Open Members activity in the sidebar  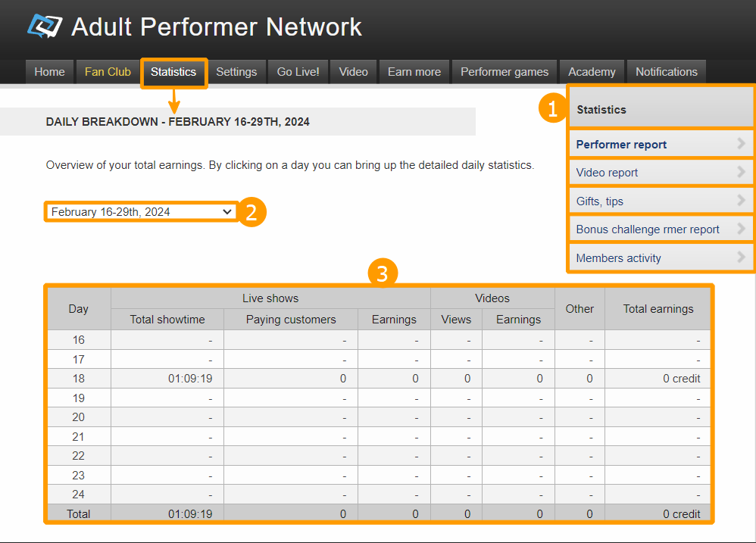point(618,258)
